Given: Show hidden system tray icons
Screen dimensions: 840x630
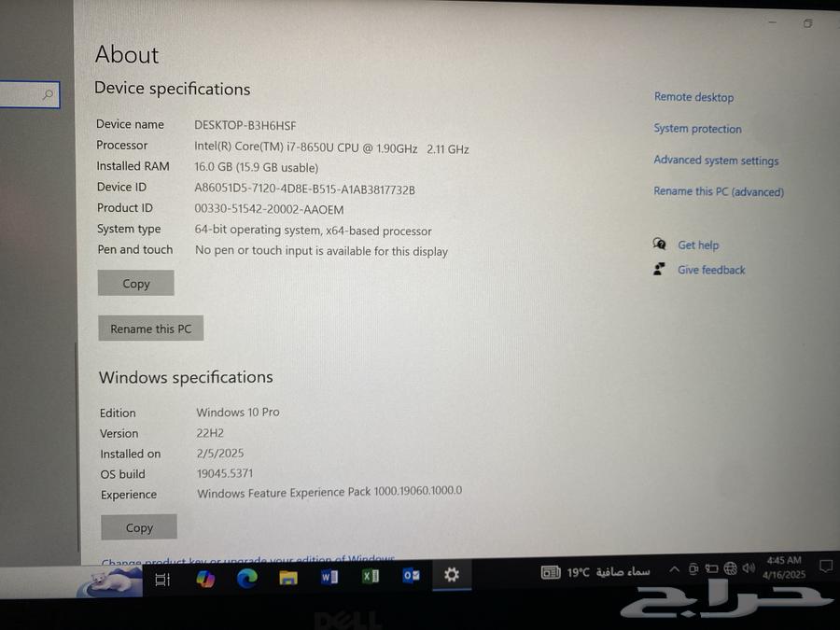Looking at the screenshot, I should coord(675,569).
